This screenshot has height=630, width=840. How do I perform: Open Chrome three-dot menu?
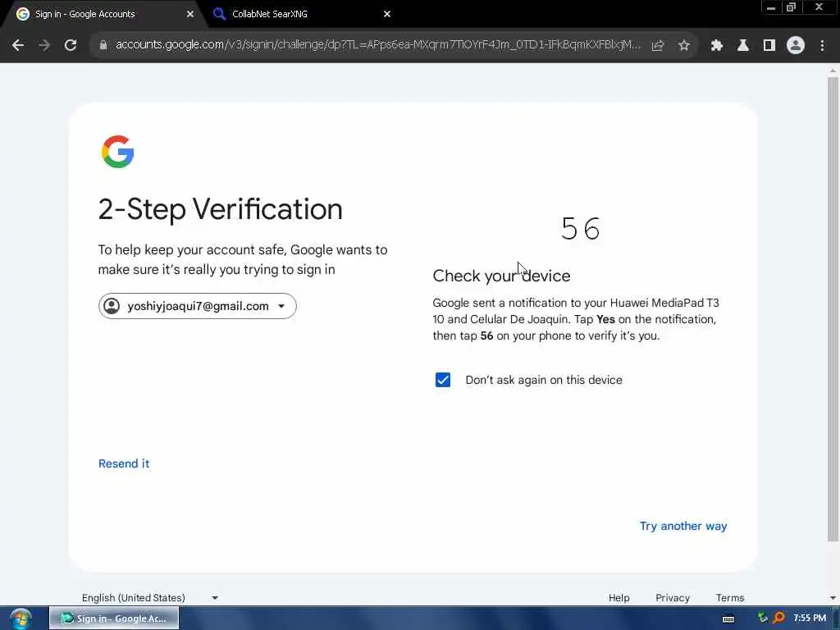pos(822,46)
